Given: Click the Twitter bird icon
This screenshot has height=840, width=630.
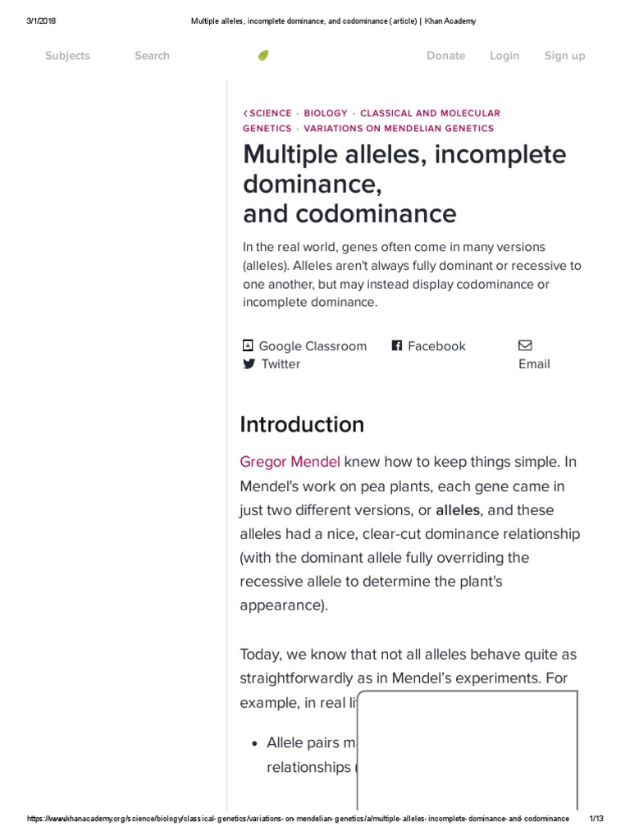Looking at the screenshot, I should 249,364.
